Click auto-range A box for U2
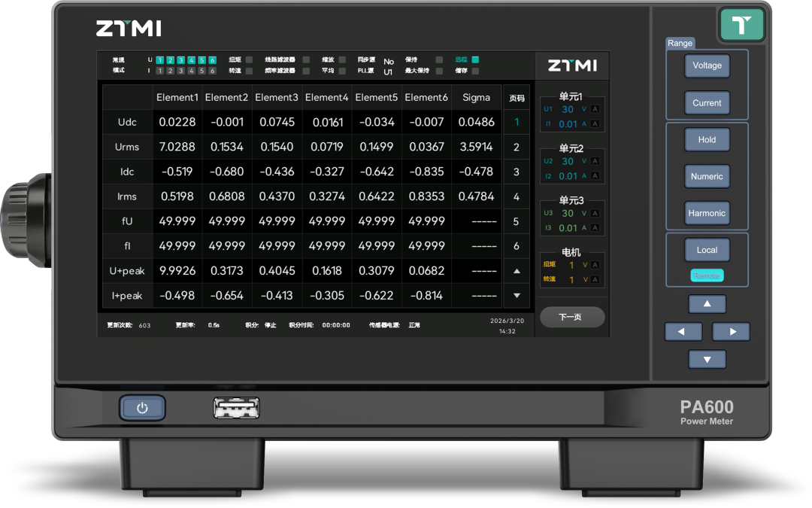The height and width of the screenshot is (508, 812). (x=595, y=161)
